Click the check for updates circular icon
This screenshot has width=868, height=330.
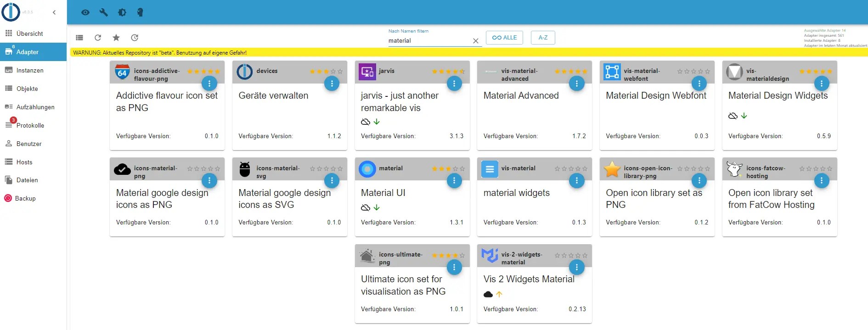(x=135, y=38)
